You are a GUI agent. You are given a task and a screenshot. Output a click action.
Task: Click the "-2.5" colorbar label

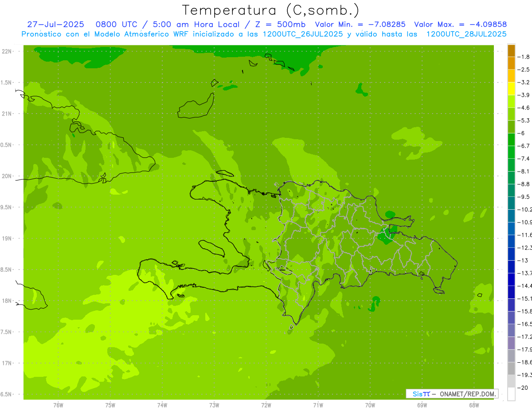[x=524, y=70]
